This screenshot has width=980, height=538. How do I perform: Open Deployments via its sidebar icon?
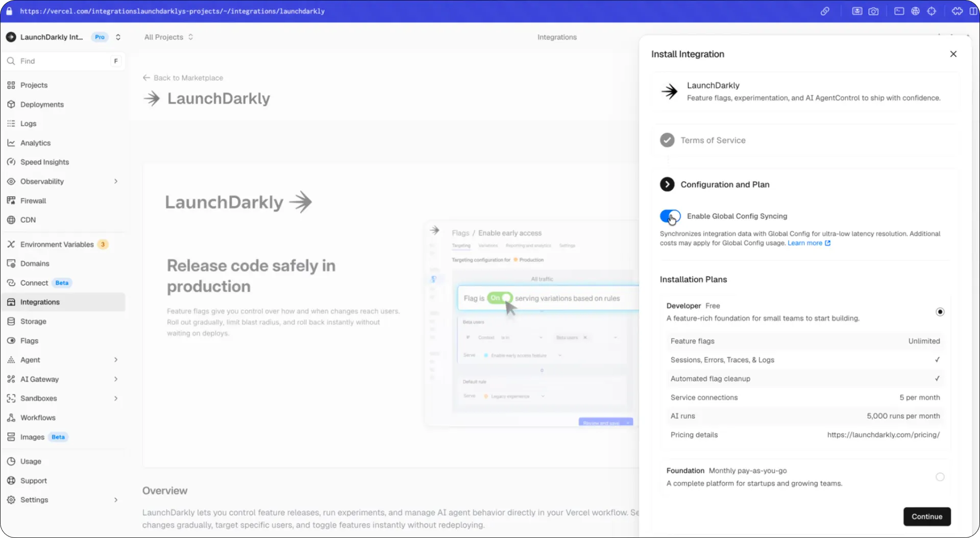11,105
